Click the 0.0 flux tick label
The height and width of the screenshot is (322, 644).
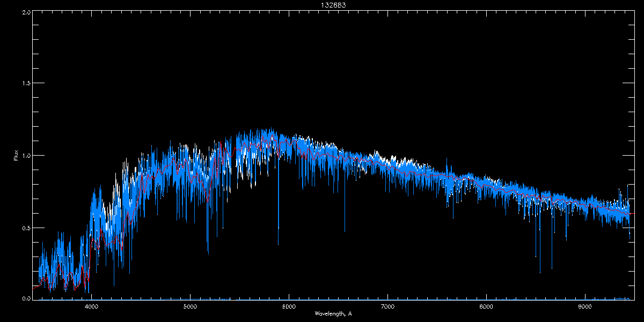[26, 298]
